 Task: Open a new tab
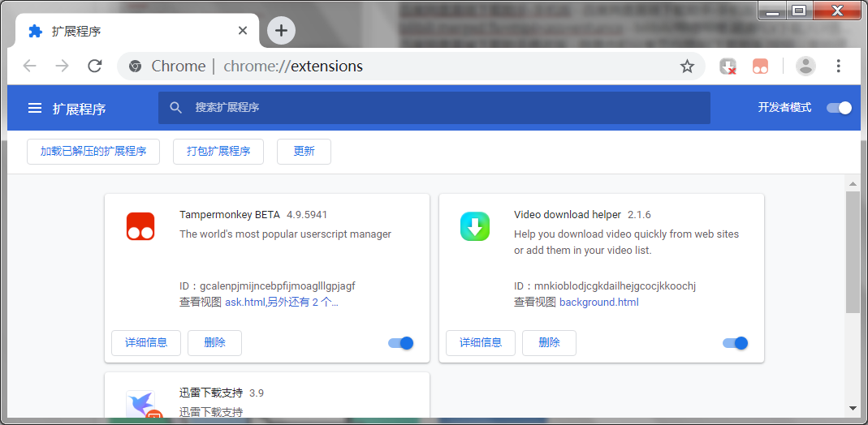(x=281, y=30)
